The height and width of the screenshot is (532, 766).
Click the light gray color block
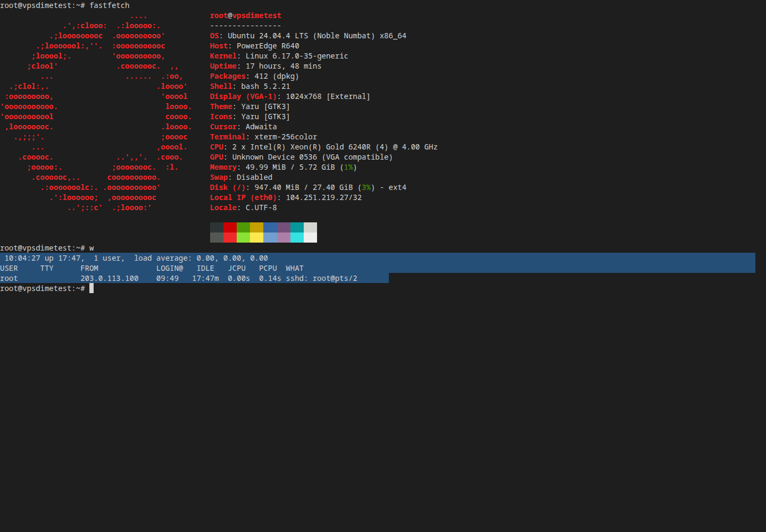coord(310,227)
